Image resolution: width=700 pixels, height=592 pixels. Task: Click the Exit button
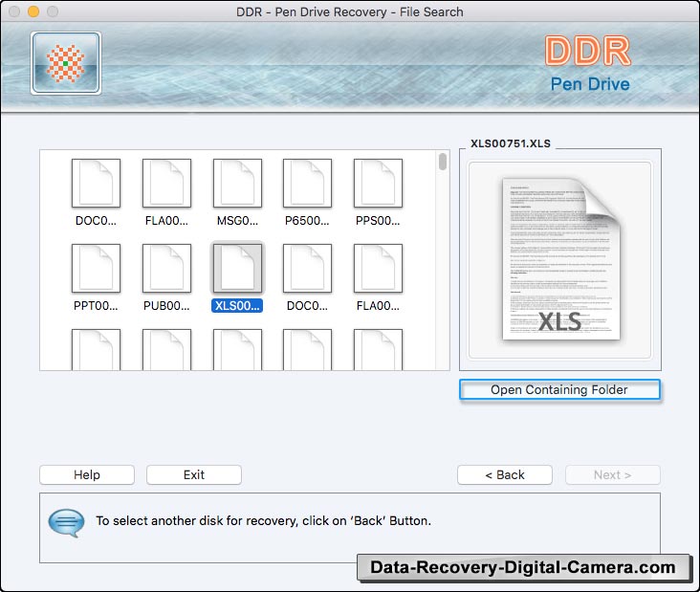click(x=194, y=474)
